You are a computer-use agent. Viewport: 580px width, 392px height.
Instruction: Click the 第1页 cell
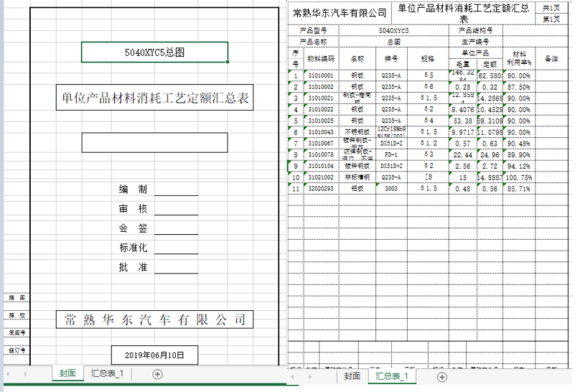551,19
